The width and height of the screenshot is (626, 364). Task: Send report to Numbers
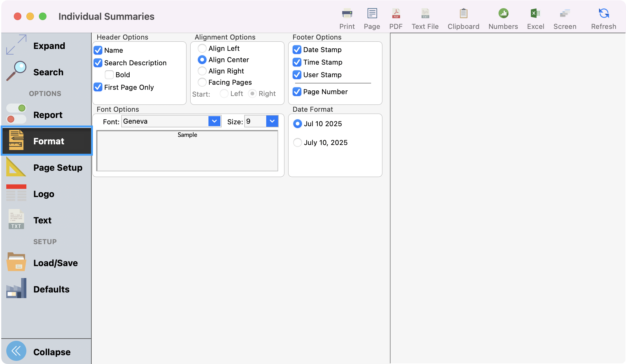(x=503, y=17)
